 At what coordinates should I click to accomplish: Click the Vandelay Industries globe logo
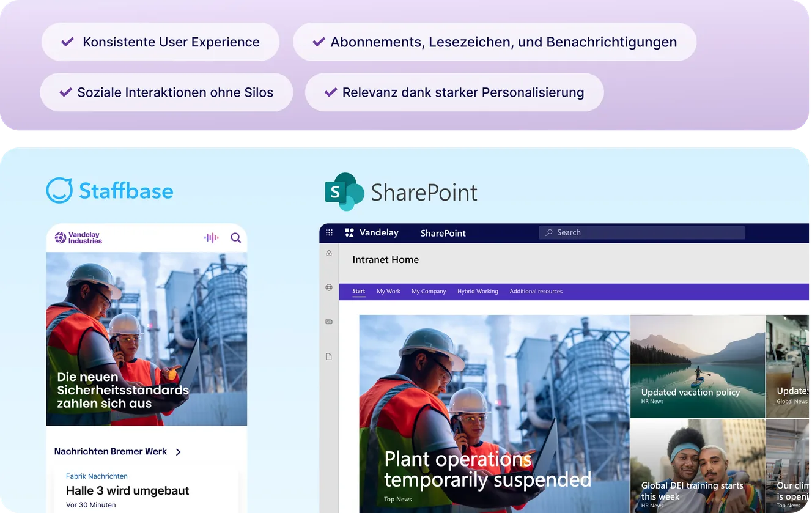(60, 238)
